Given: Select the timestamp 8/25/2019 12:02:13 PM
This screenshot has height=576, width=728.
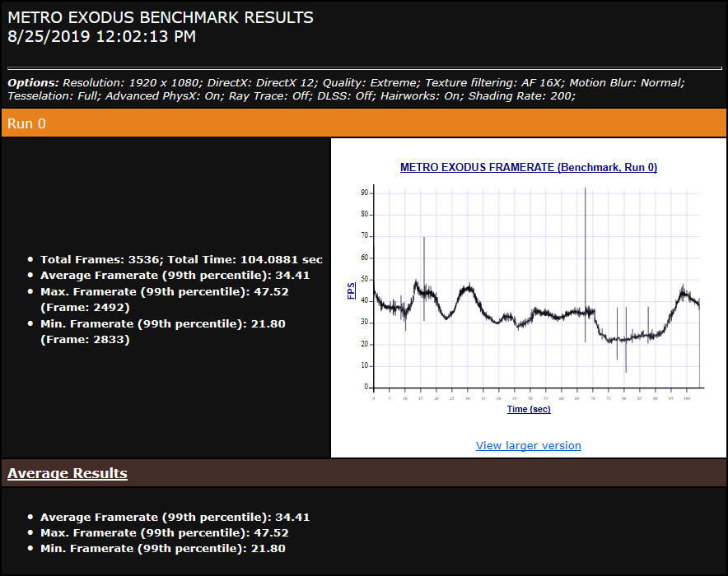Looking at the screenshot, I should (101, 37).
